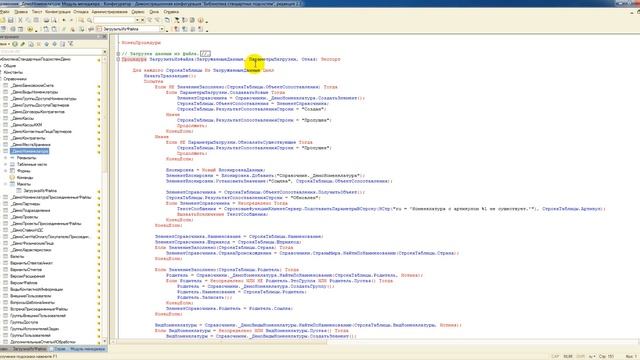
Task: Click the move down icon in configuration panel
Action: click(x=54, y=44)
